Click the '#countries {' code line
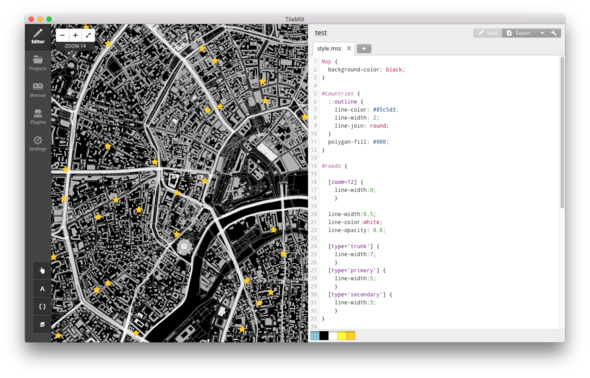 (341, 94)
